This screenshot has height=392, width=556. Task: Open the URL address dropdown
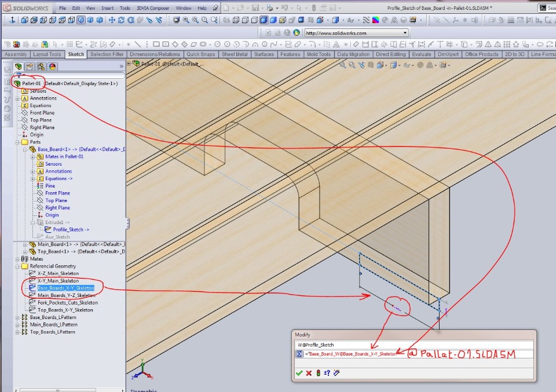coord(405,33)
